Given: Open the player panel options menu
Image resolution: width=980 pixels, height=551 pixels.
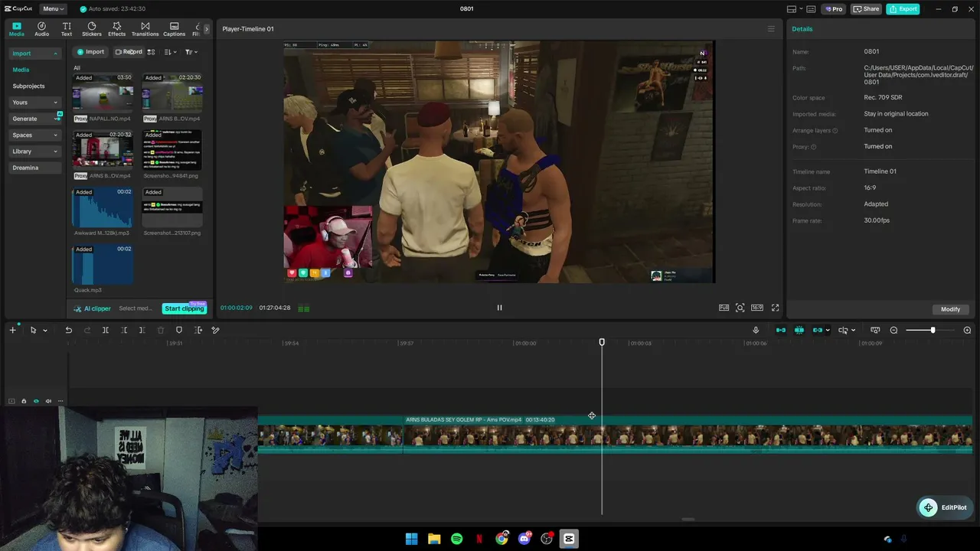Looking at the screenshot, I should [x=771, y=29].
